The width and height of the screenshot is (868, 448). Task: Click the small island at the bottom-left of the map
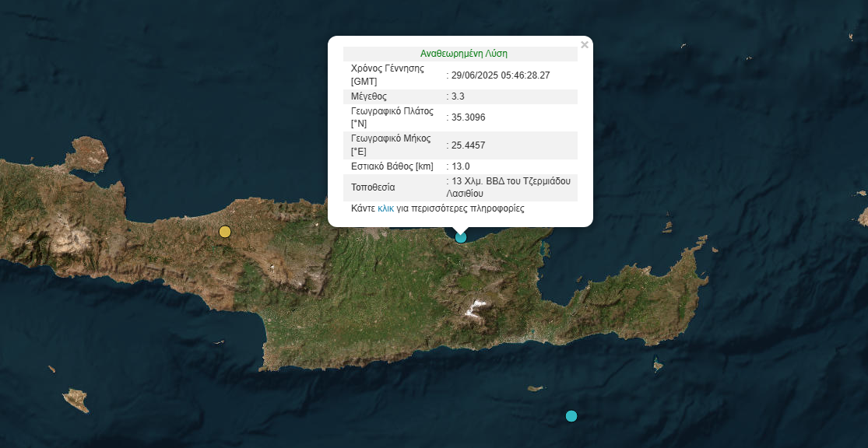[x=76, y=400]
